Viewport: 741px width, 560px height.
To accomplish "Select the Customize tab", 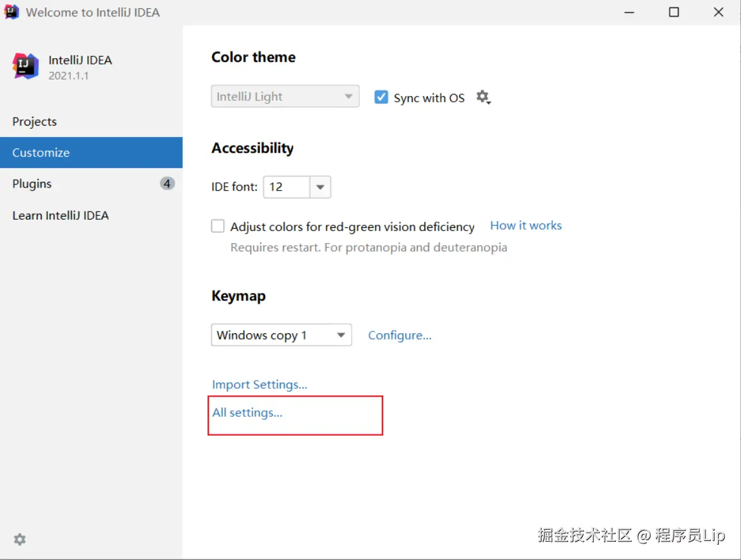I will click(92, 153).
